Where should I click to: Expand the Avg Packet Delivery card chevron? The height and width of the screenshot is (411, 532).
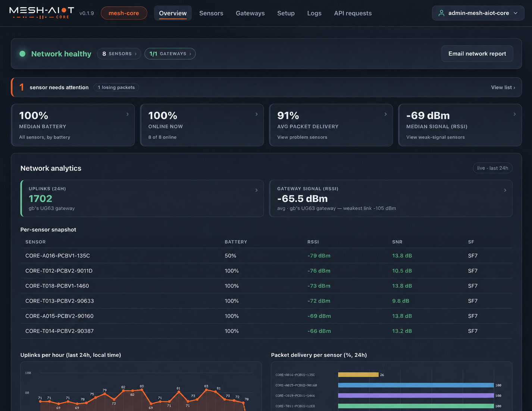coord(386,114)
